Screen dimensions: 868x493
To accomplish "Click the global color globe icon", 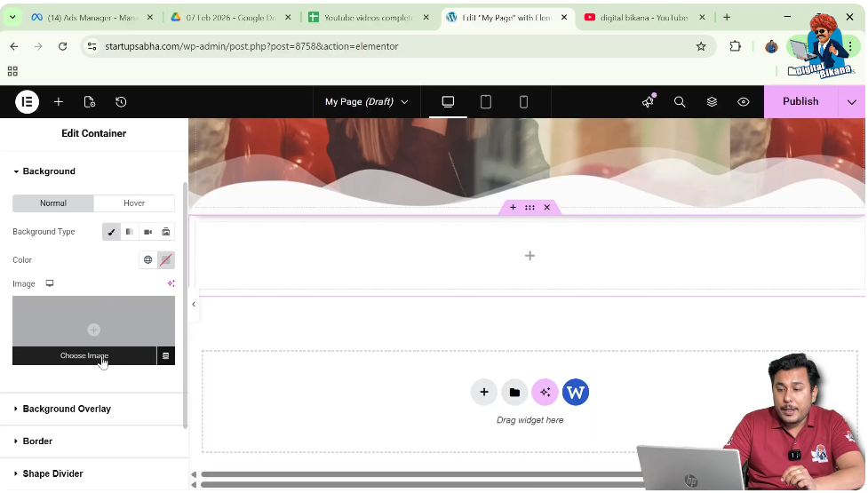I will [147, 260].
